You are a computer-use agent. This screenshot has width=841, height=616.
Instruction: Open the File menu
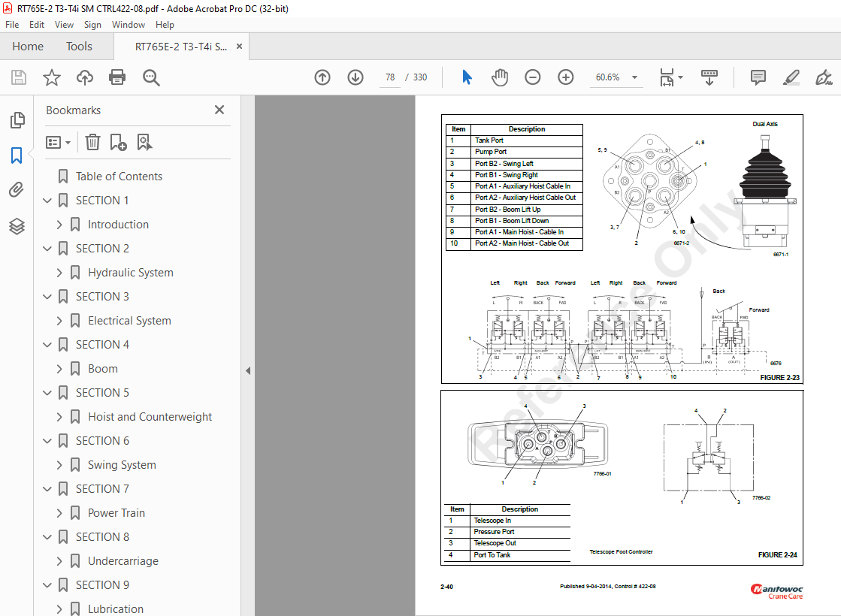point(12,25)
